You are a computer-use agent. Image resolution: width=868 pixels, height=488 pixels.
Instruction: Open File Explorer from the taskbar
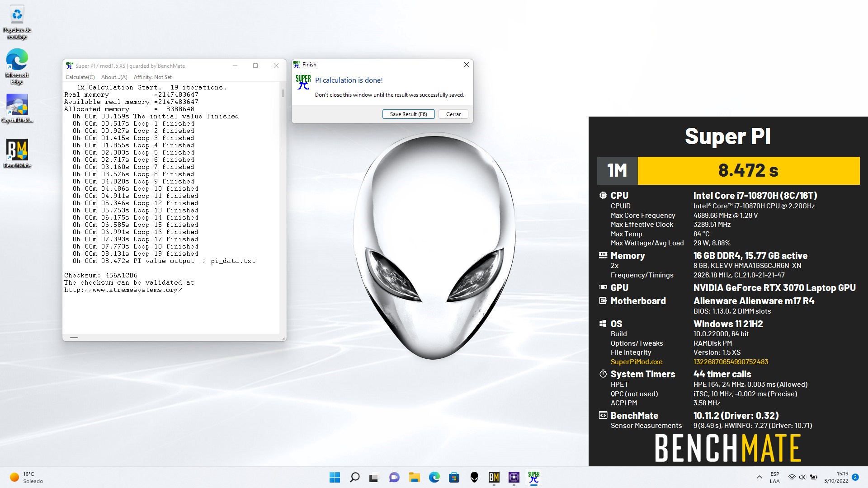click(414, 478)
